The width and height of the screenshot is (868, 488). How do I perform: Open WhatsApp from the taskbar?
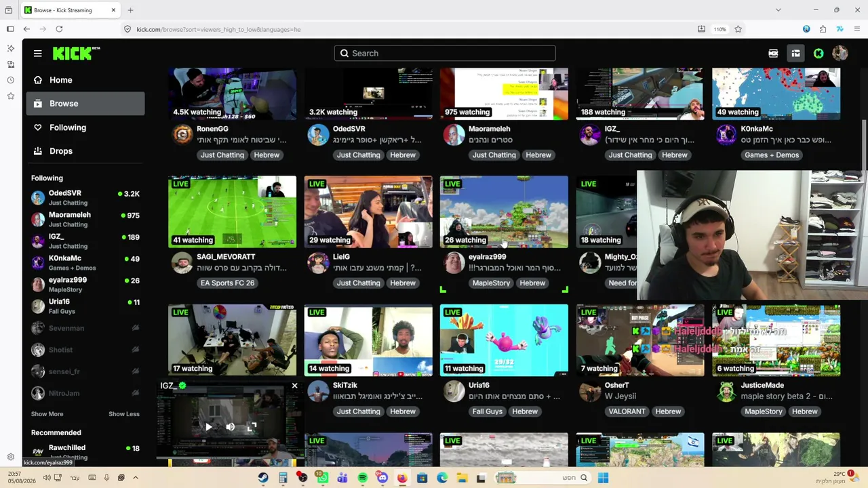pyautogui.click(x=323, y=478)
